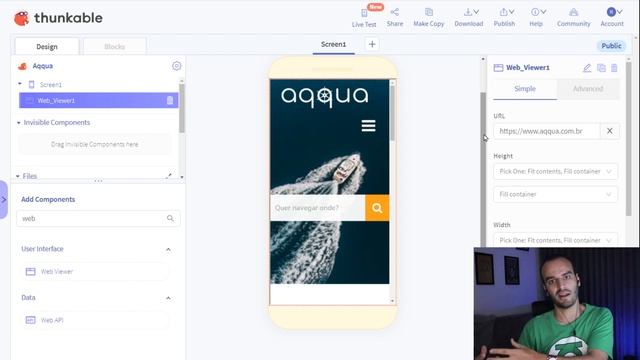Select the Web API component
This screenshot has height=360, width=640.
click(95, 320)
